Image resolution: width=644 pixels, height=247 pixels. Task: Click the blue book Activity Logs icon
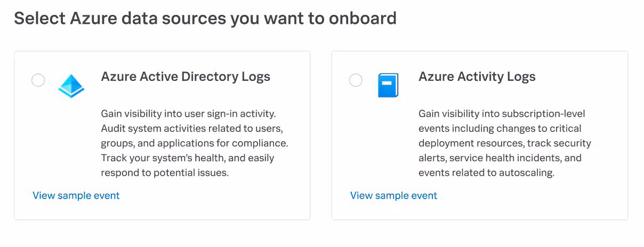tap(388, 85)
